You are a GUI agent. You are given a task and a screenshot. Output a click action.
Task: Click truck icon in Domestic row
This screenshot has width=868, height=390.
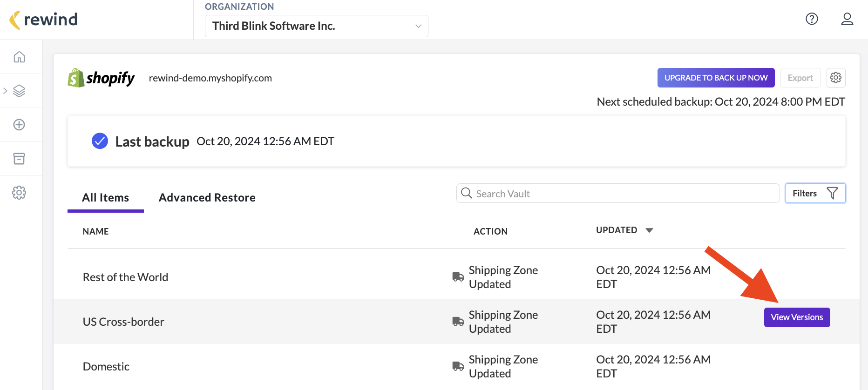(458, 366)
